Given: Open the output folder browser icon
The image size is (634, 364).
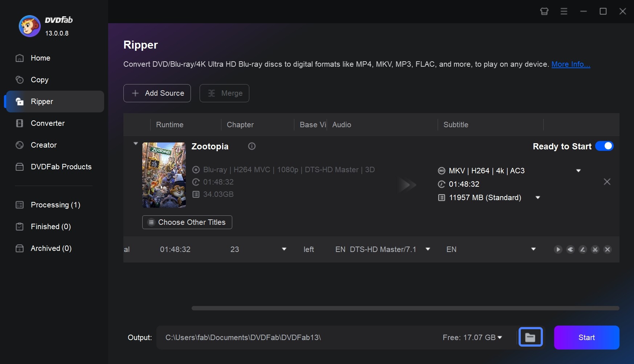Looking at the screenshot, I should [x=531, y=337].
